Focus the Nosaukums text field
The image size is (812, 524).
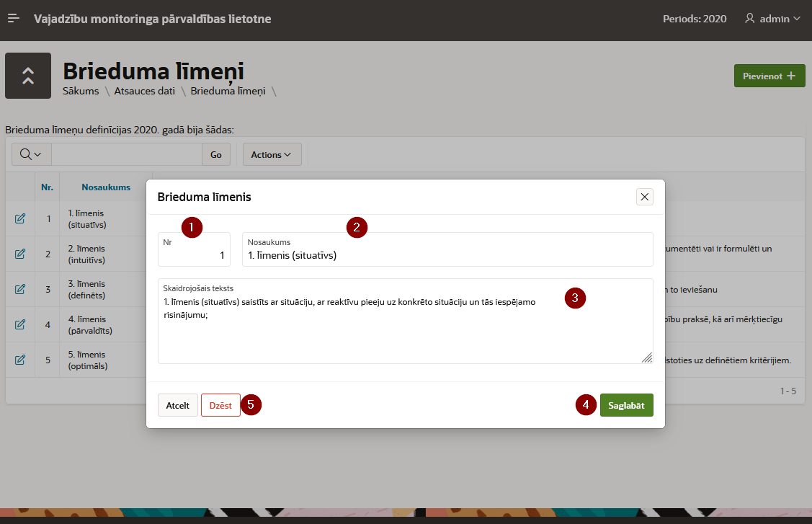(x=447, y=255)
